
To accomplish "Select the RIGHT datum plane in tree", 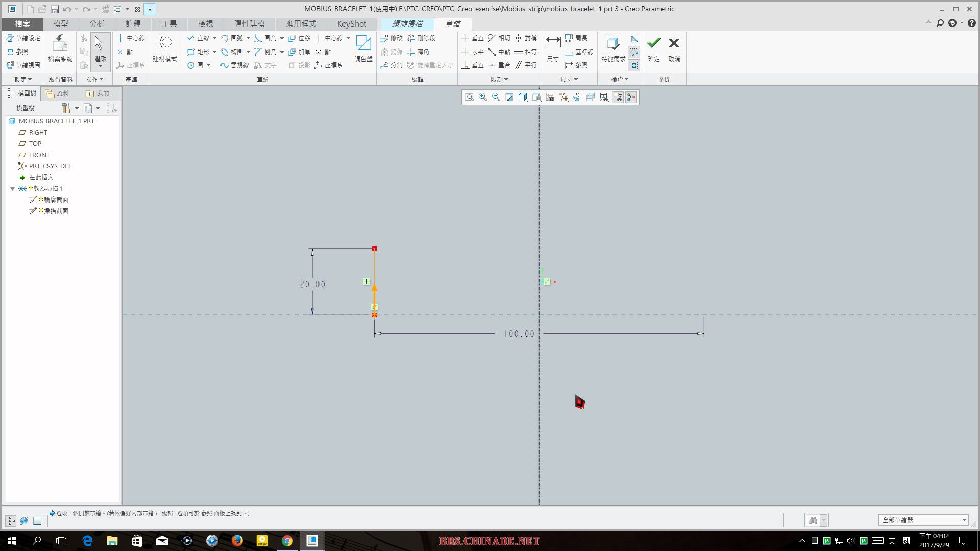I will point(33,133).
